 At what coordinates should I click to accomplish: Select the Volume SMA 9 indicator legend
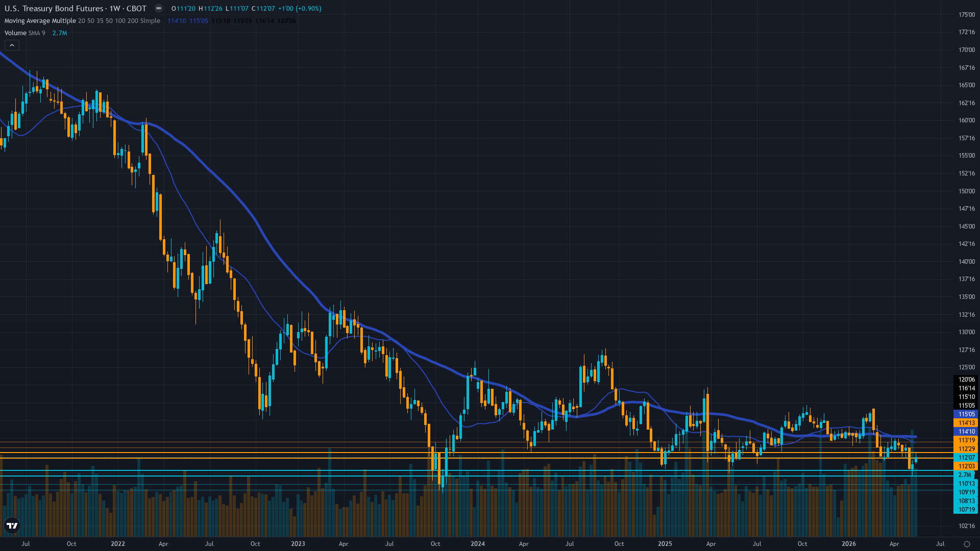click(24, 33)
